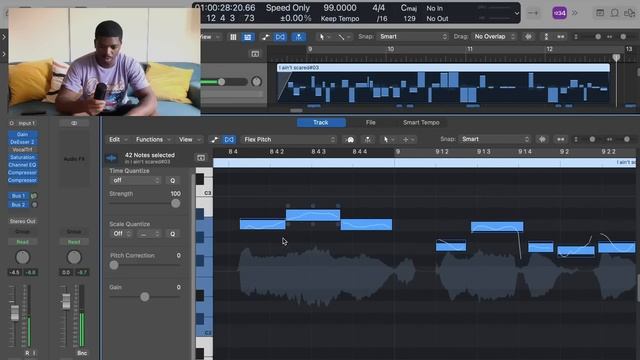
Task: Click the waveform icon beside 42 Notes selected
Action: coord(111,158)
